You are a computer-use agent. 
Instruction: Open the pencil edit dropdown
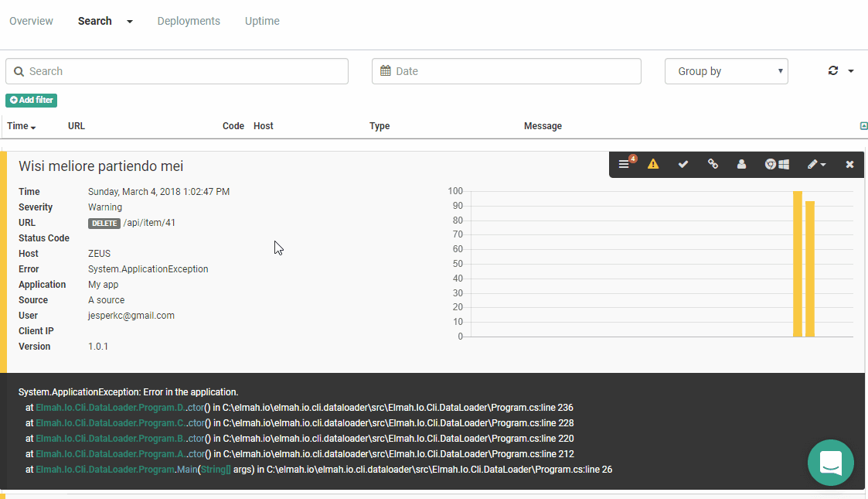[814, 165]
